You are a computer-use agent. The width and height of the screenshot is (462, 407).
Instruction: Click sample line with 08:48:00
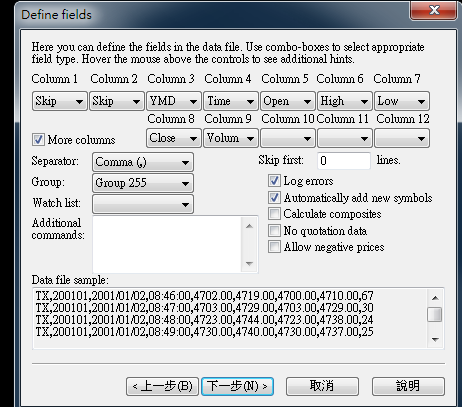point(204,320)
